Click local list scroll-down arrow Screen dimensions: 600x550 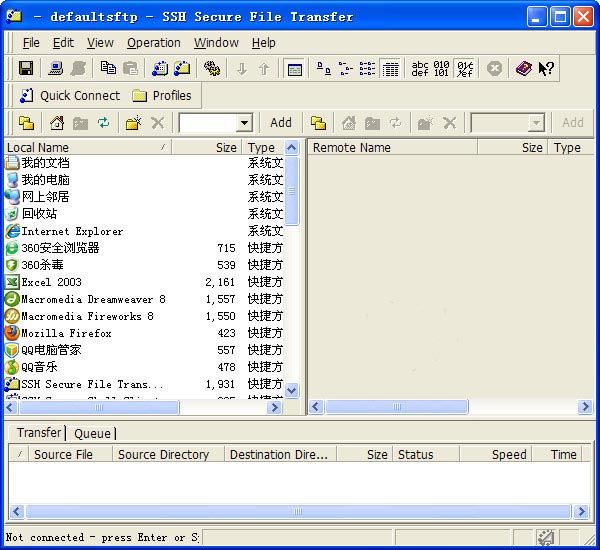tap(292, 390)
